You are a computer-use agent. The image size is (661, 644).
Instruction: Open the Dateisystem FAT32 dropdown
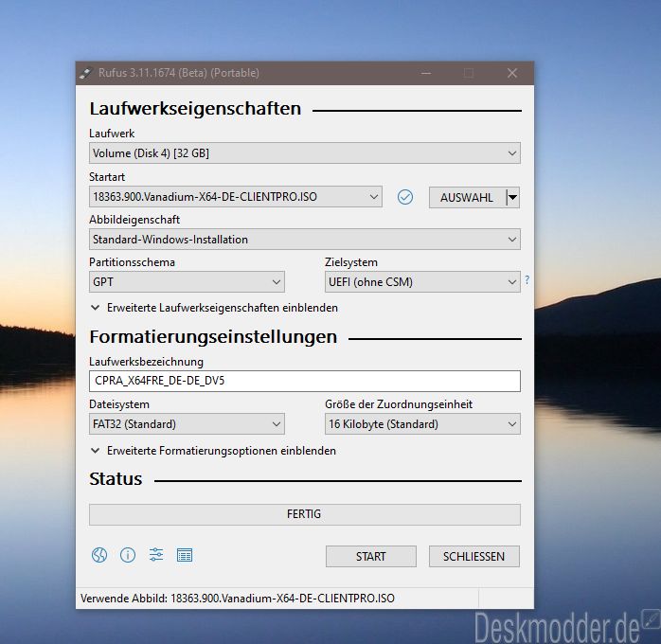187,424
